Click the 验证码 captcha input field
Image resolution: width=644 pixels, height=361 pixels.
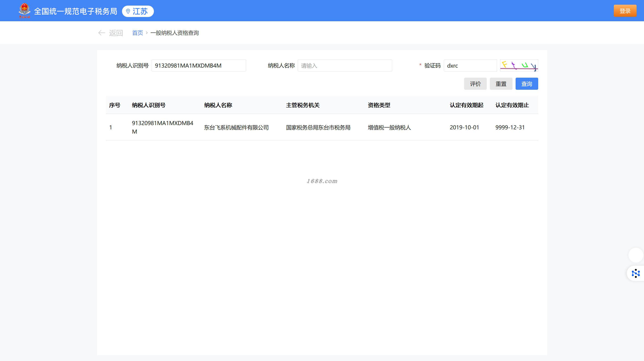[470, 66]
